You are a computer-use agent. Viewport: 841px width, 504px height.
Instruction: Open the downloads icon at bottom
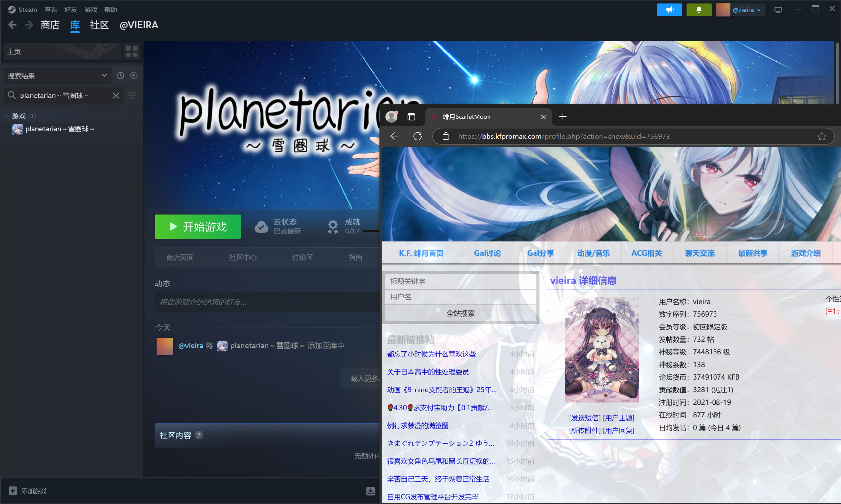370,491
